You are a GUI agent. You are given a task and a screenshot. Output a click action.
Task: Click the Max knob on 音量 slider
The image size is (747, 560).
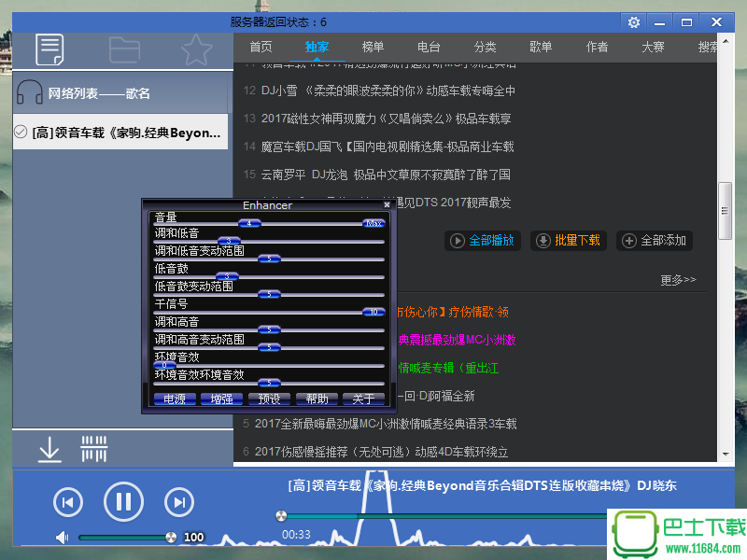click(x=373, y=223)
